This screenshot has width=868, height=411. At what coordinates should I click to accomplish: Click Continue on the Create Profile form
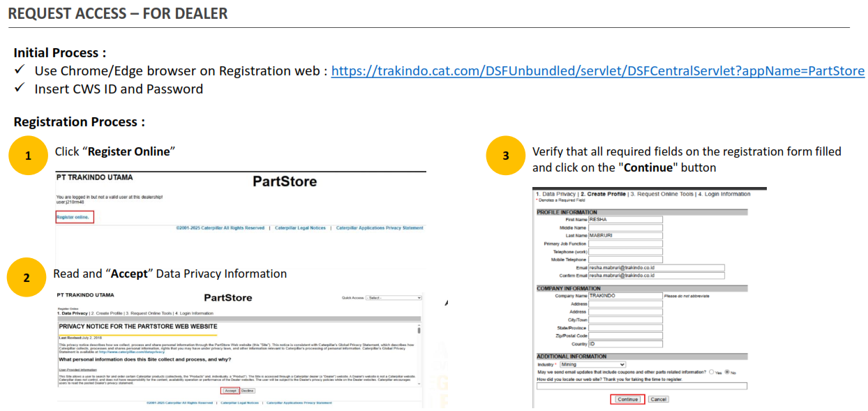pyautogui.click(x=627, y=399)
